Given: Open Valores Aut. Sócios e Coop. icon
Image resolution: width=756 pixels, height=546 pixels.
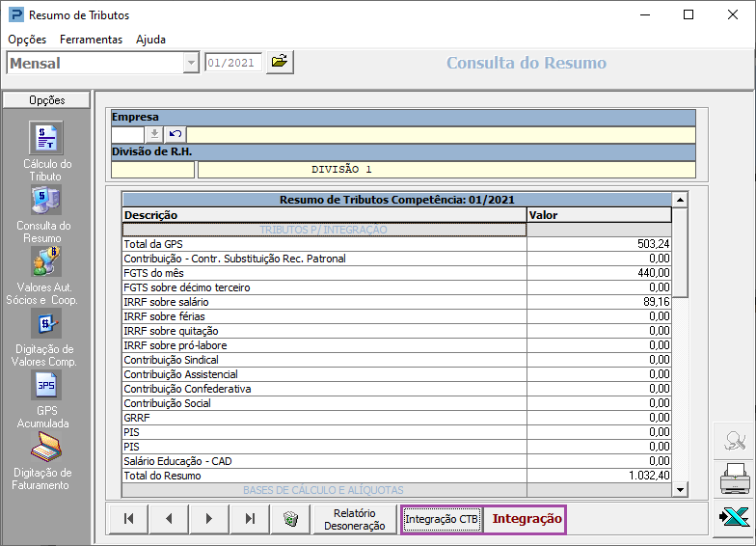Looking at the screenshot, I should [x=46, y=261].
